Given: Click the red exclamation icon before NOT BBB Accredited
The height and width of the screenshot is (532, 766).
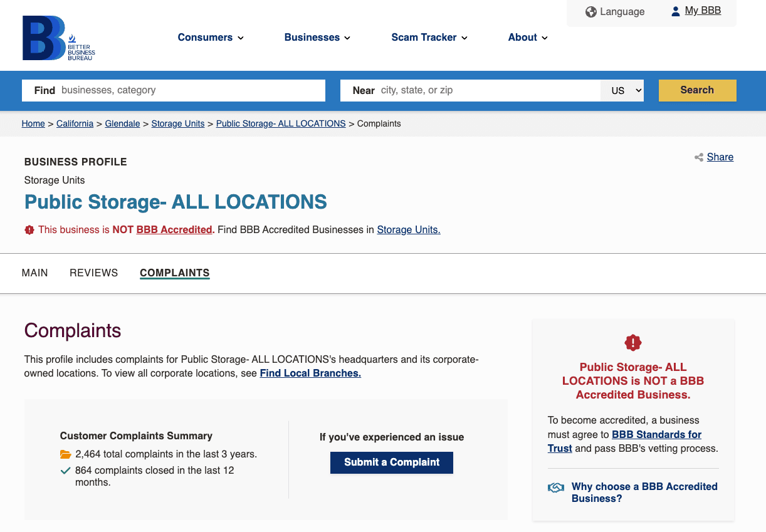Looking at the screenshot, I should coord(29,229).
